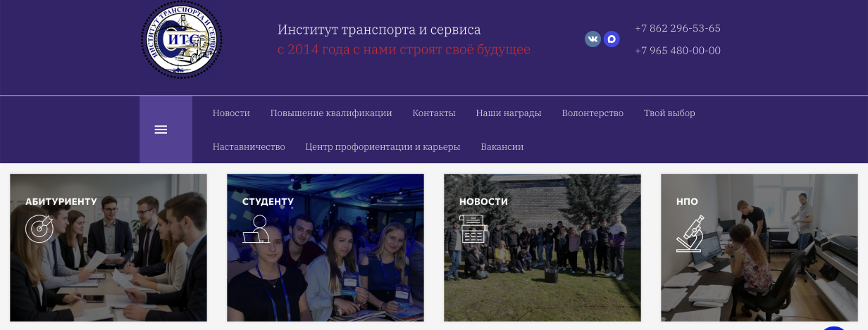Go to Контакты in navigation
Viewport: 868px width, 330px height.
click(434, 113)
